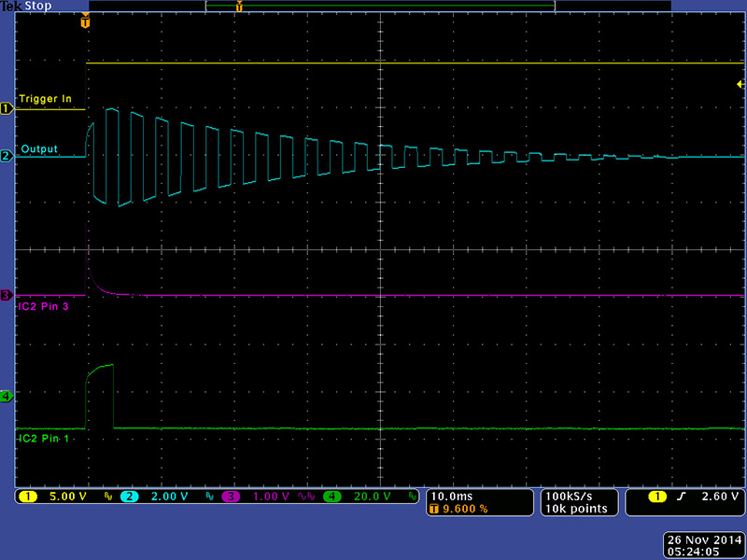Image resolution: width=747 pixels, height=560 pixels.
Task: Click the Trigger In waveform label
Action: click(45, 99)
